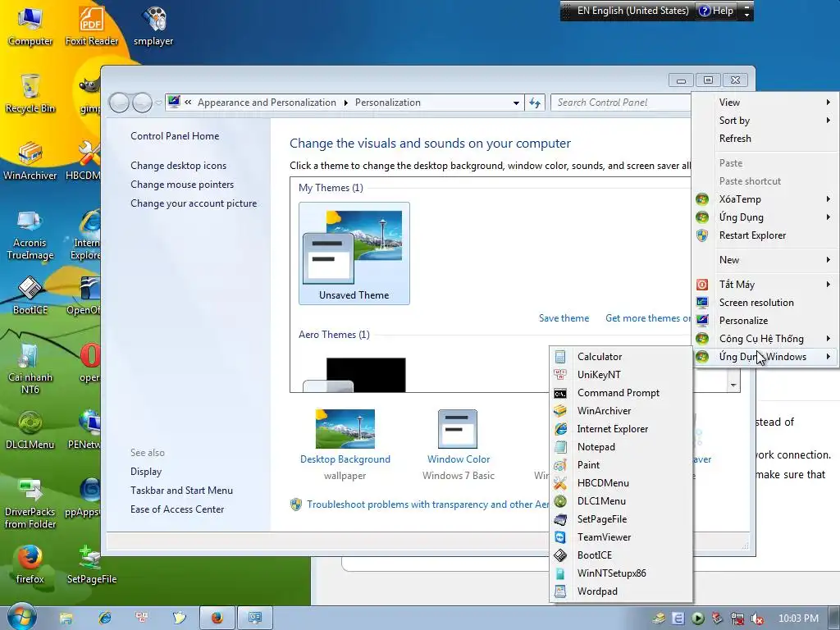Expand the Công Cụ Hệ Thống submenu

(765, 339)
